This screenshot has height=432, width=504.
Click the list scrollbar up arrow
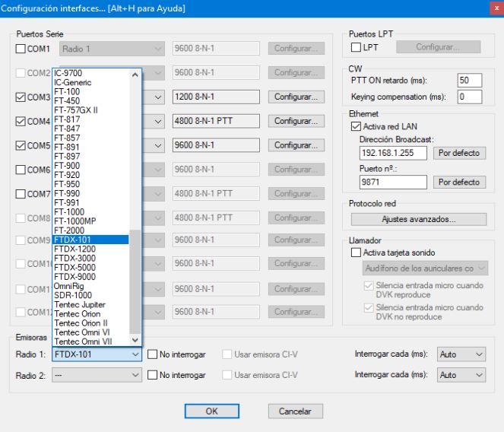tap(135, 75)
